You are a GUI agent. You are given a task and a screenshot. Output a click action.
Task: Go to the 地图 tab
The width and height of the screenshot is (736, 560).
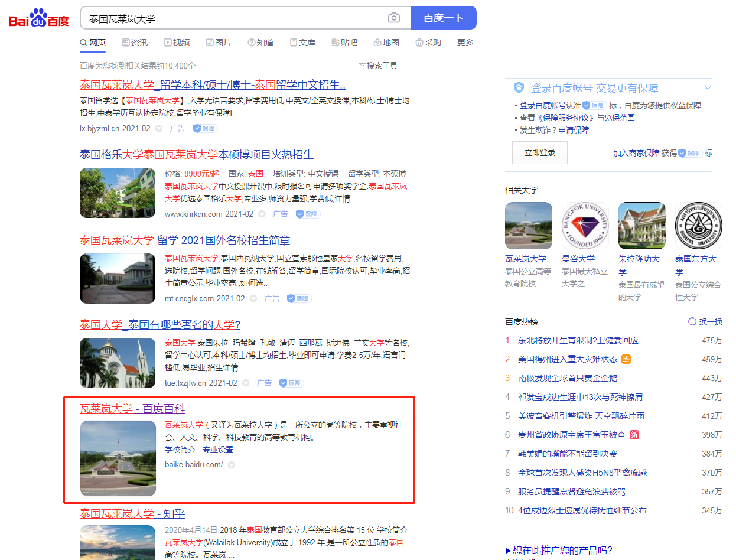tap(386, 43)
